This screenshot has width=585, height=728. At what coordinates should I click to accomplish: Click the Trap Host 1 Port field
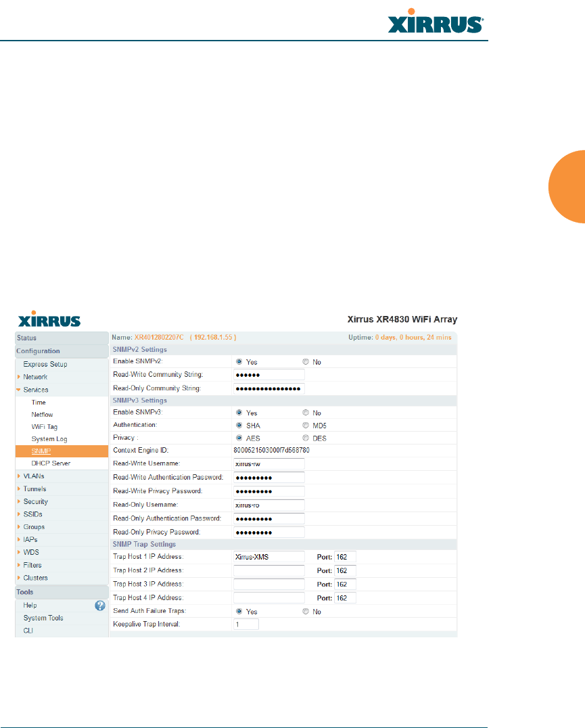click(345, 557)
